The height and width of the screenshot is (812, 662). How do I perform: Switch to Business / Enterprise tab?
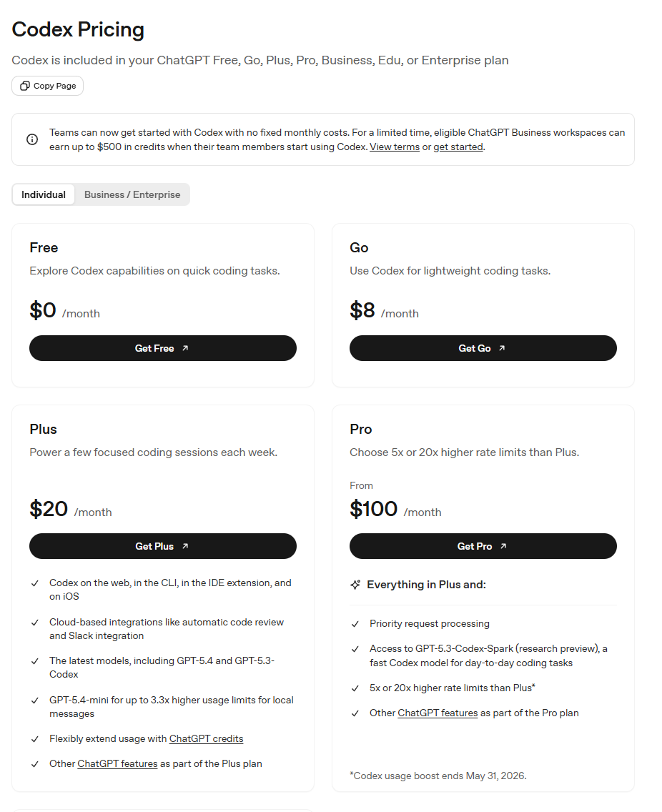tap(132, 194)
